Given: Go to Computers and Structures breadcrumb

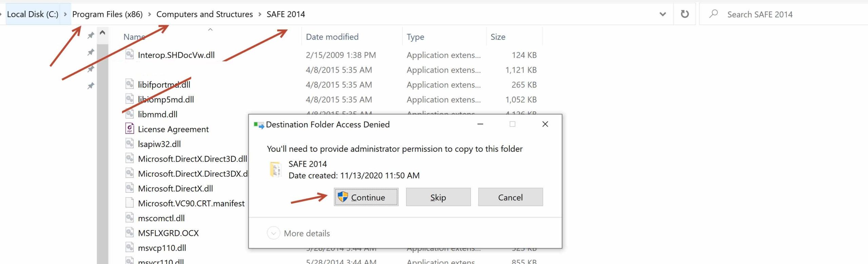Looking at the screenshot, I should [x=204, y=14].
